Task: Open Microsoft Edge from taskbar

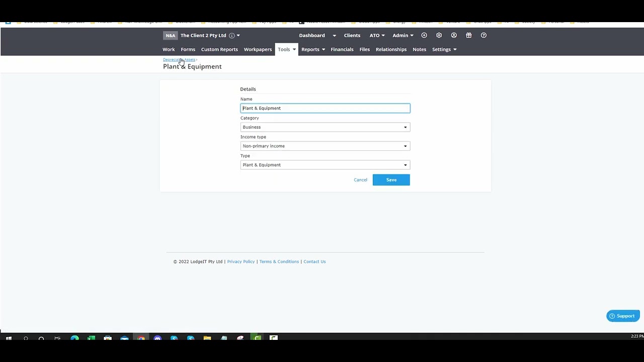Action: coord(74,338)
